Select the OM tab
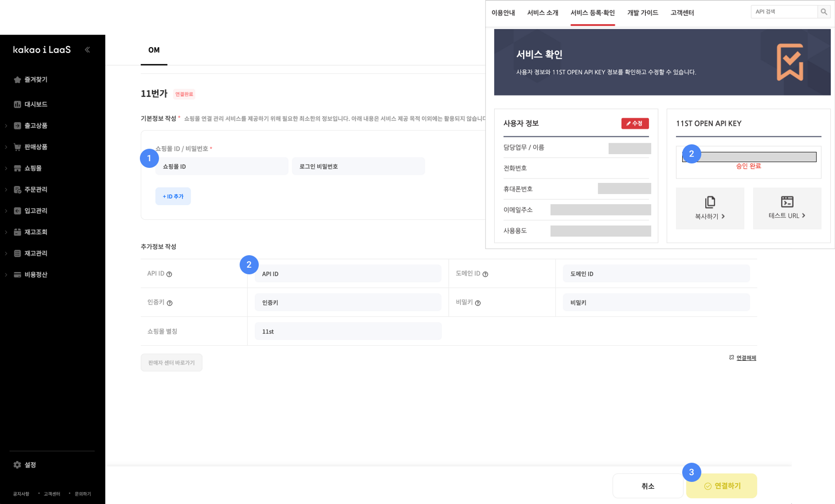Image resolution: width=835 pixels, height=504 pixels. point(154,50)
